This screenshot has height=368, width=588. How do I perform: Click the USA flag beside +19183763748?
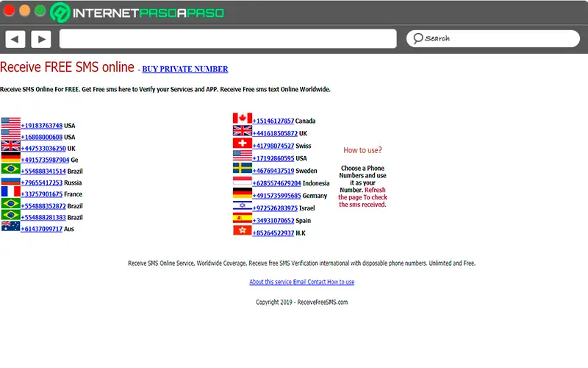[10, 123]
